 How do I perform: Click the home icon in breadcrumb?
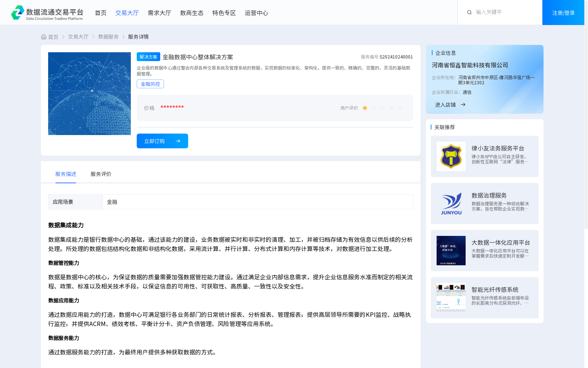(x=44, y=37)
